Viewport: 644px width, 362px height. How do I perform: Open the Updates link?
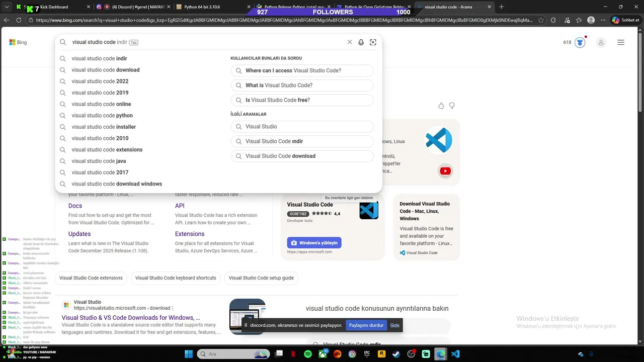[79, 234]
